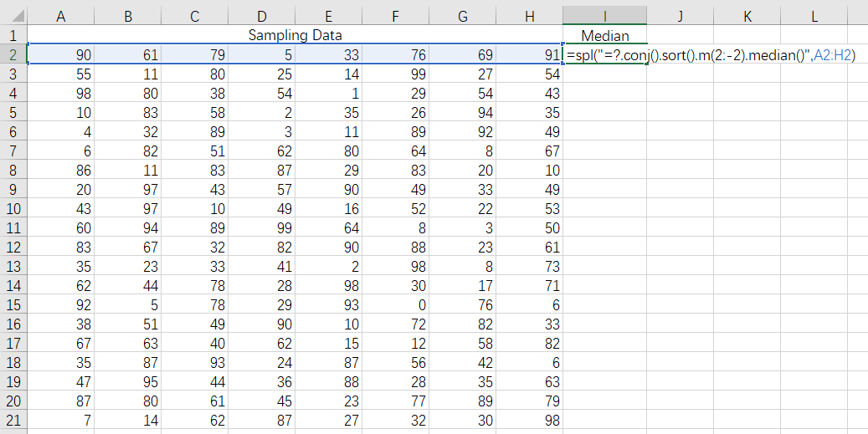Screen dimensions: 868x434
Task: Click cell E13 containing 2
Action: click(x=328, y=266)
